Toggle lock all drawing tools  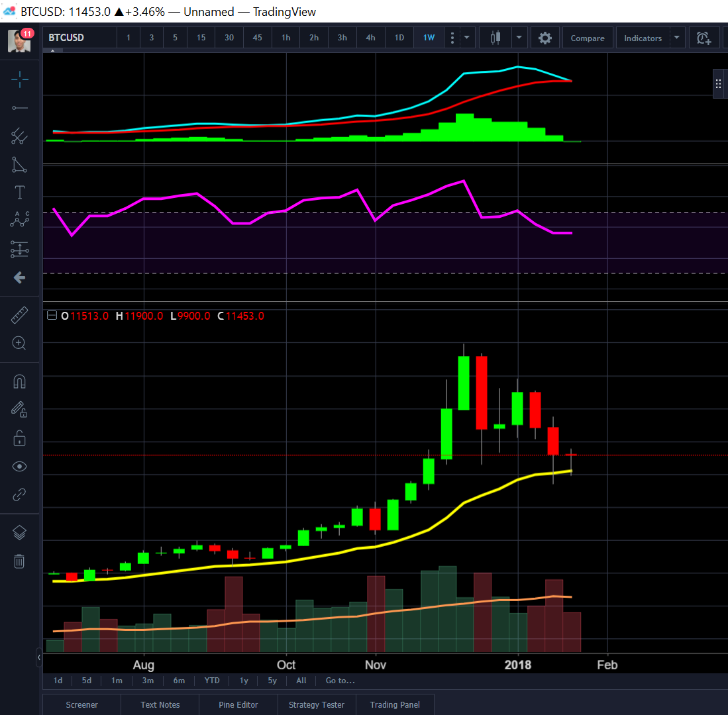click(19, 438)
